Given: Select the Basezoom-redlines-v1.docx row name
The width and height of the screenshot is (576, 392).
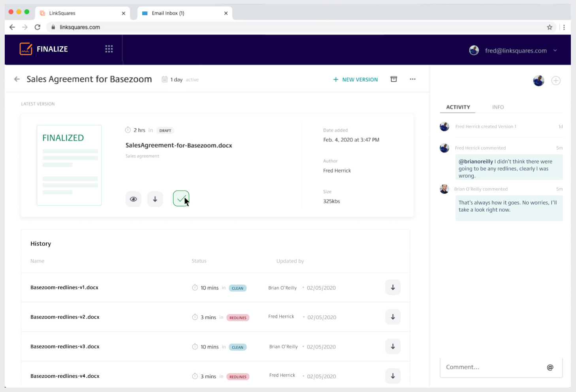Looking at the screenshot, I should [x=64, y=287].
